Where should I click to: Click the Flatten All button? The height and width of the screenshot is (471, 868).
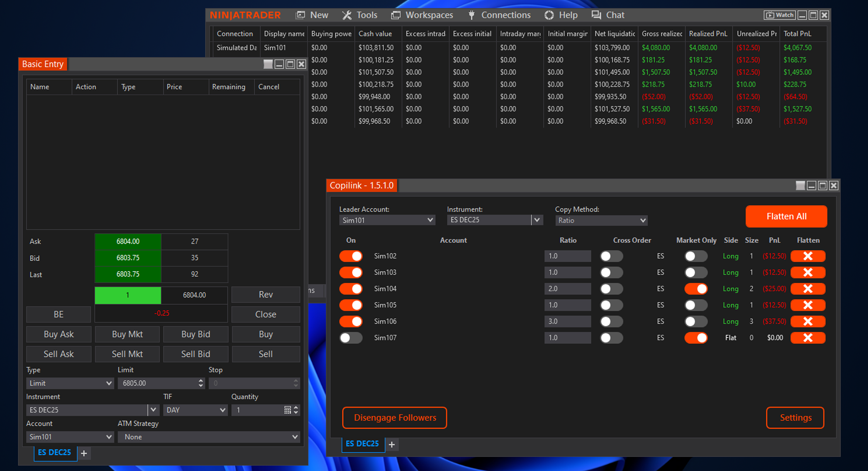pos(786,216)
